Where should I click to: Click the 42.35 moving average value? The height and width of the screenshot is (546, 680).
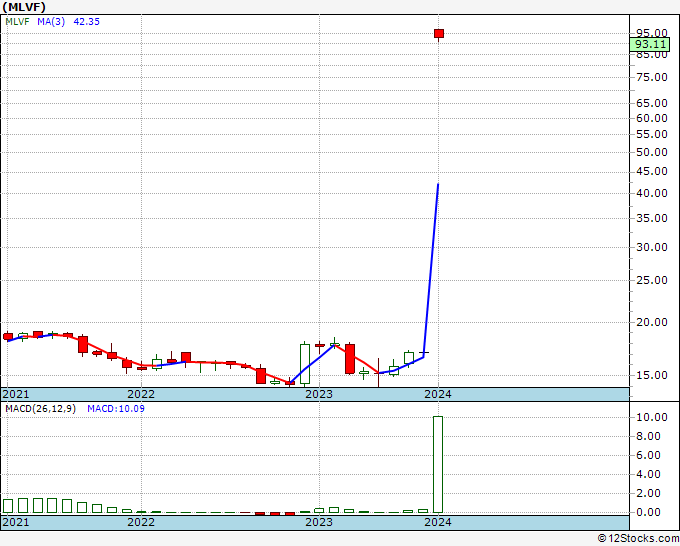pos(86,22)
